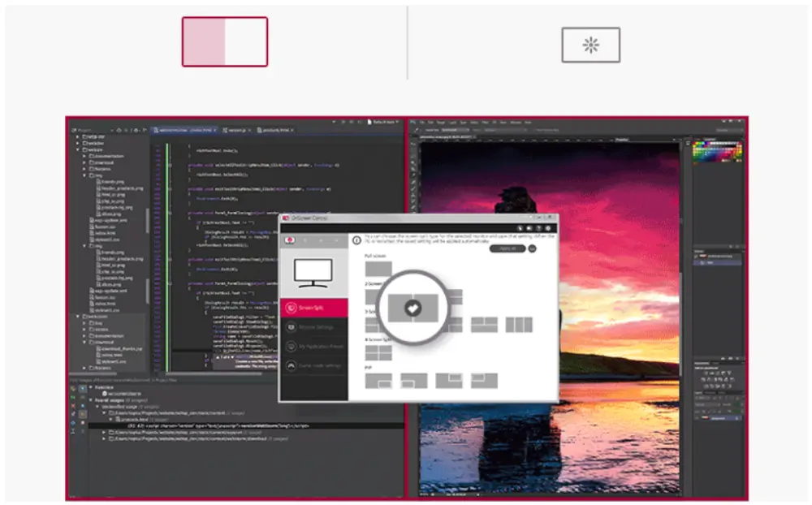Open Photoshop's Help menu
The image size is (812, 505).
click(x=529, y=123)
